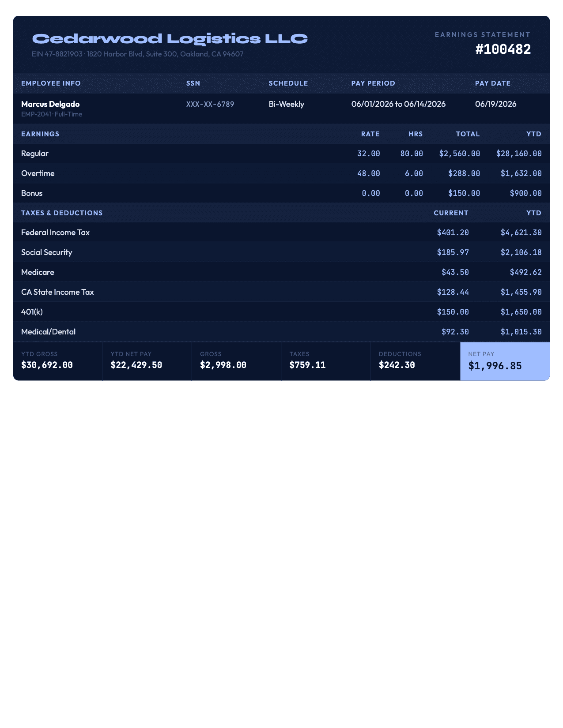Click the Overtime row label

coord(38,173)
